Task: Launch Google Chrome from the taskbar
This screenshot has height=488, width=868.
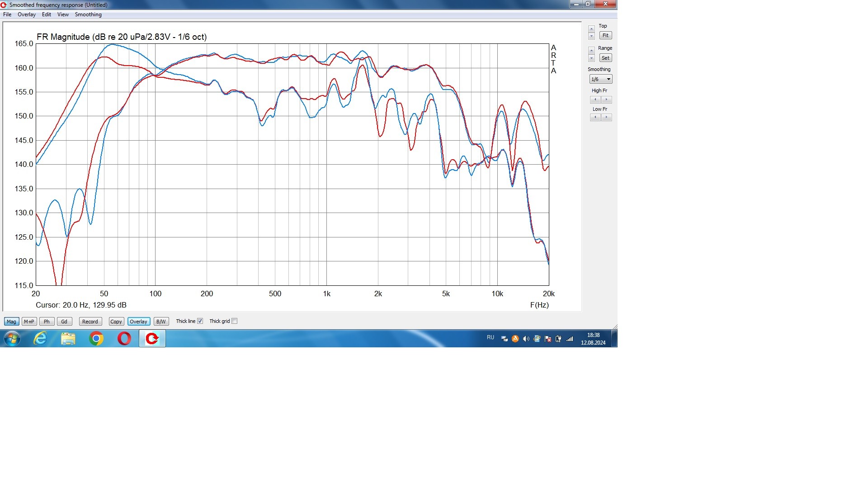Action: (x=96, y=338)
